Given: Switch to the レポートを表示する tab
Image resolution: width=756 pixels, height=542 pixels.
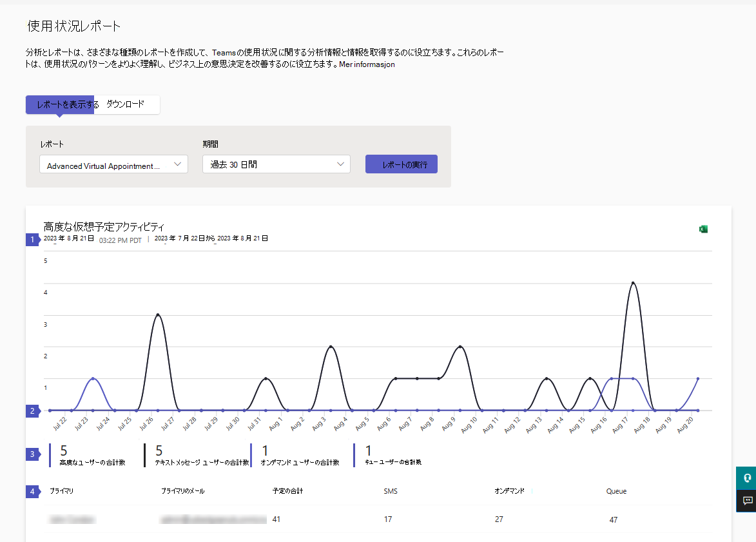Looking at the screenshot, I should pyautogui.click(x=61, y=104).
